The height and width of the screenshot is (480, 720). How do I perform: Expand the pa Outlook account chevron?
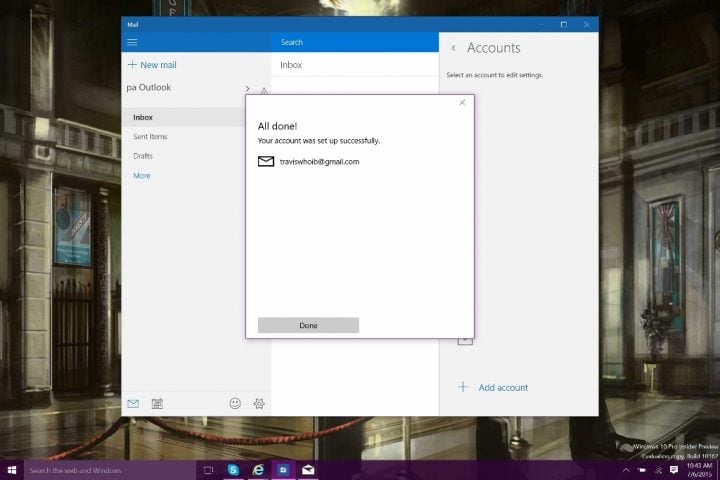[x=248, y=88]
